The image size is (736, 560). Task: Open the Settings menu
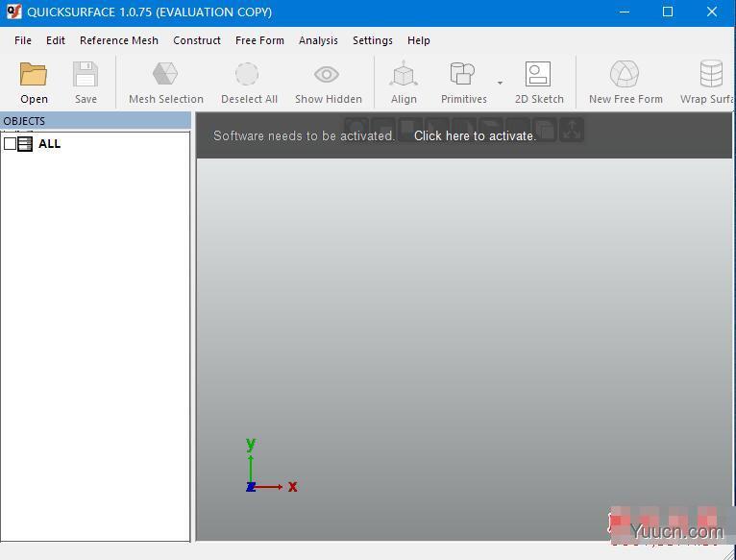372,40
